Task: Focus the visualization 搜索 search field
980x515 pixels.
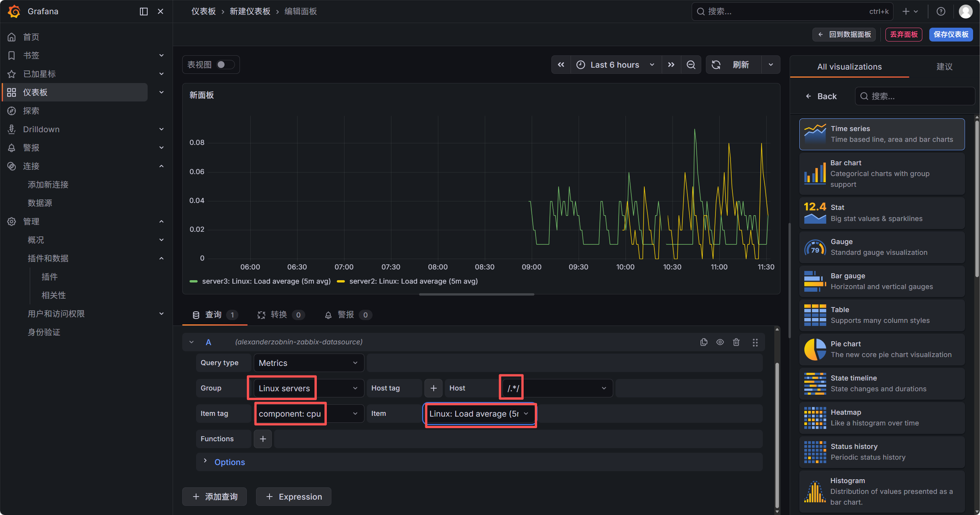Action: pyautogui.click(x=915, y=96)
